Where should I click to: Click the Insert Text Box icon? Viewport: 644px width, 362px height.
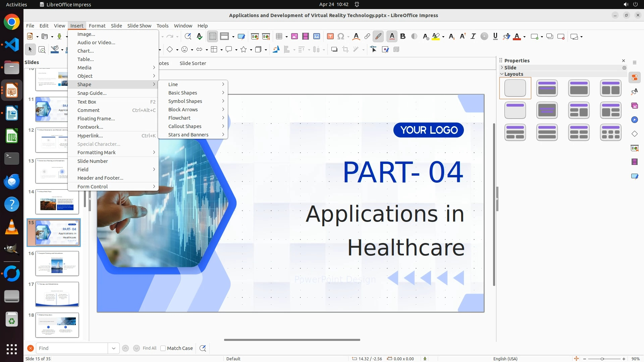click(x=330, y=37)
